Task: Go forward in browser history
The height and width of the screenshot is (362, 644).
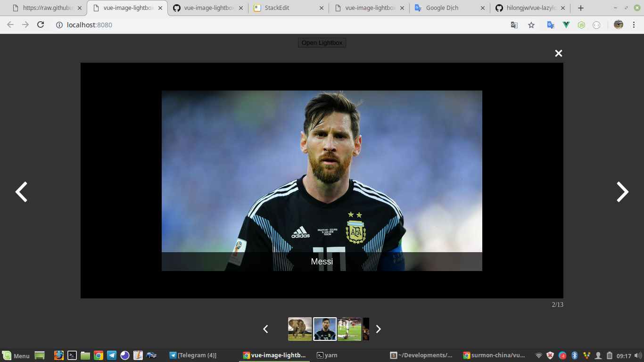Action: pyautogui.click(x=25, y=25)
